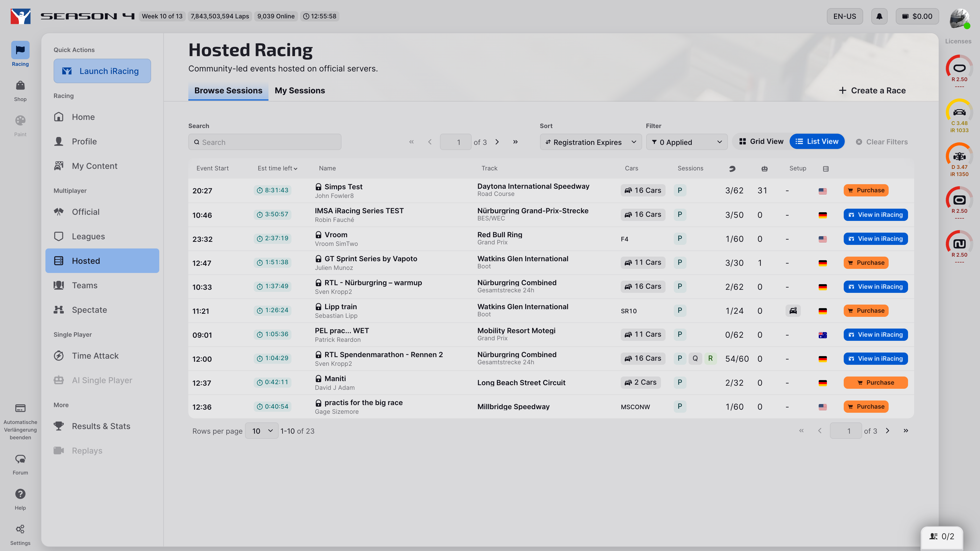
Task: Switch to My Sessions tab
Action: (300, 91)
